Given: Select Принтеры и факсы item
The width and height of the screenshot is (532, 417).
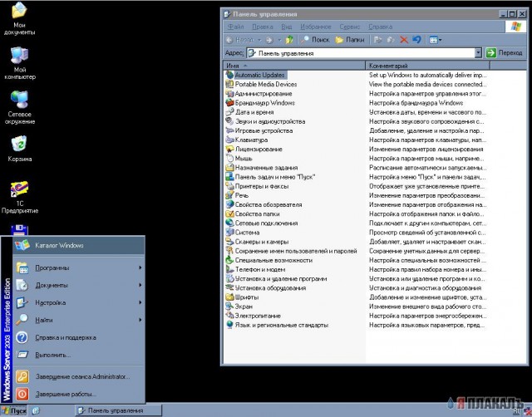Looking at the screenshot, I should tap(257, 186).
